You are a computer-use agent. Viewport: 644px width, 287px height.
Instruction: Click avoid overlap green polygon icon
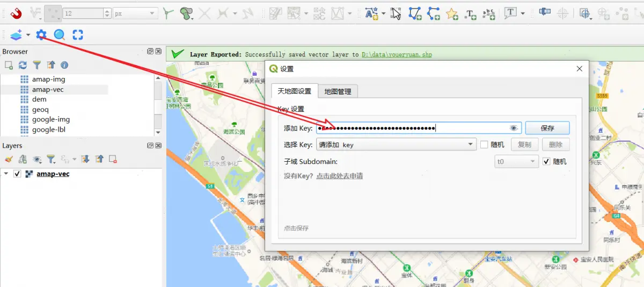[186, 13]
